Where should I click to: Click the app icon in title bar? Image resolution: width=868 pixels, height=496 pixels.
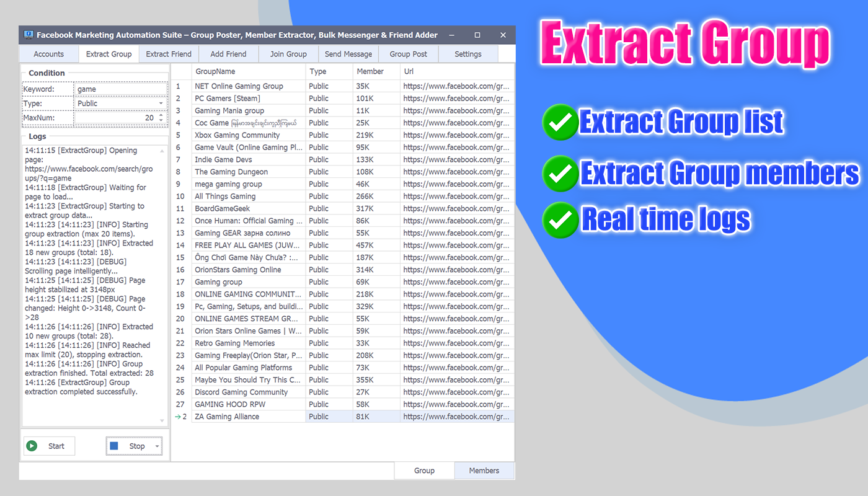tap(28, 35)
